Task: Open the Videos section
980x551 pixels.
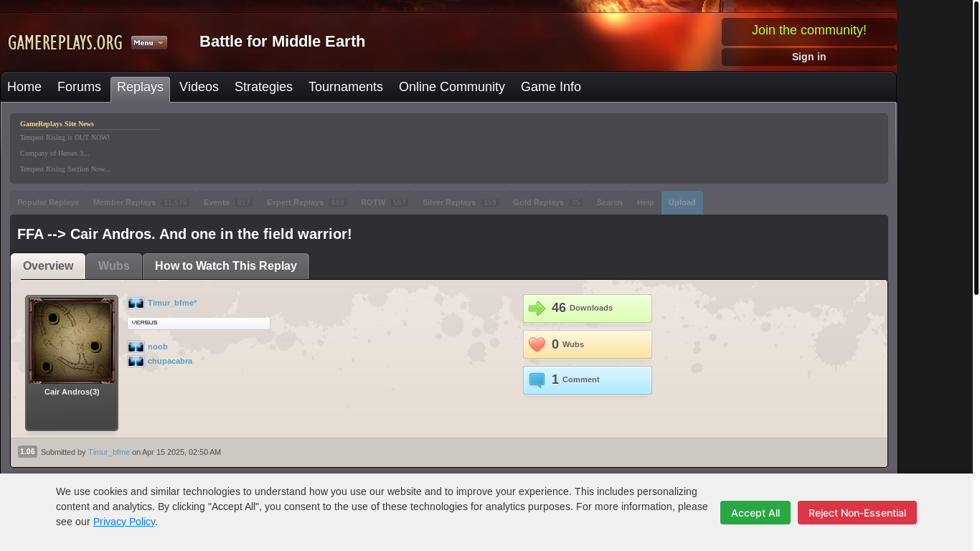Action: [199, 88]
